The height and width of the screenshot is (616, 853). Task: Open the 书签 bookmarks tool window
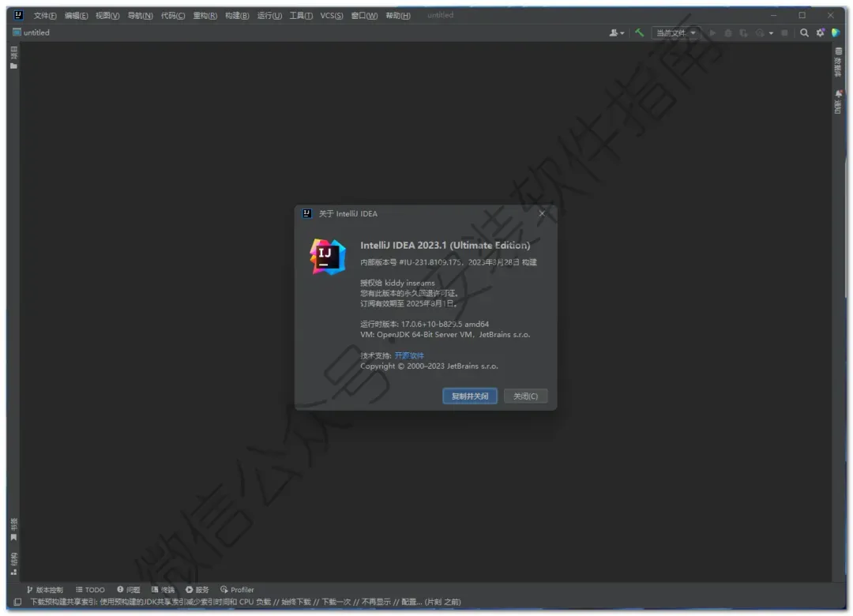click(13, 529)
